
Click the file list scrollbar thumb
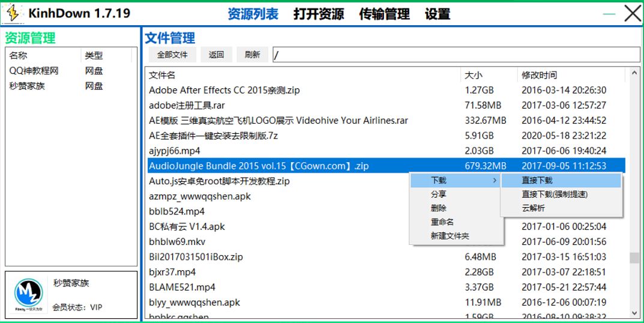634,258
